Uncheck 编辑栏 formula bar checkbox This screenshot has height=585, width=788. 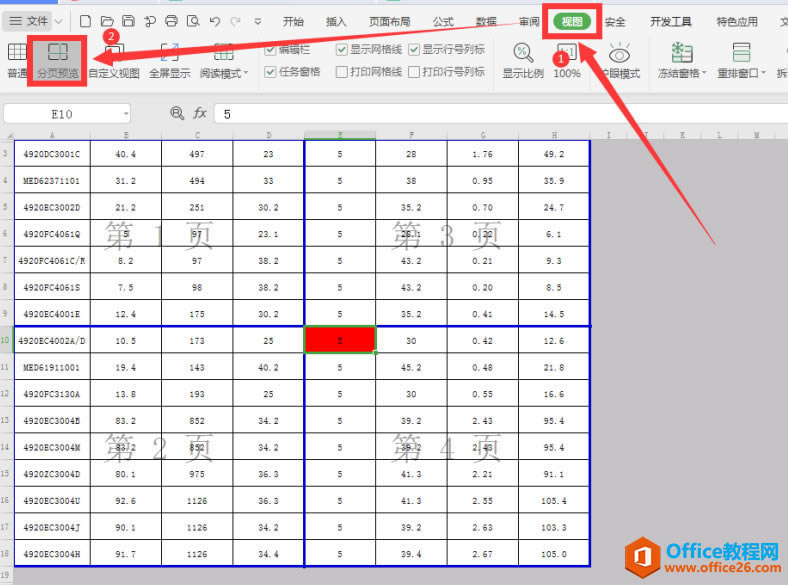pos(270,49)
